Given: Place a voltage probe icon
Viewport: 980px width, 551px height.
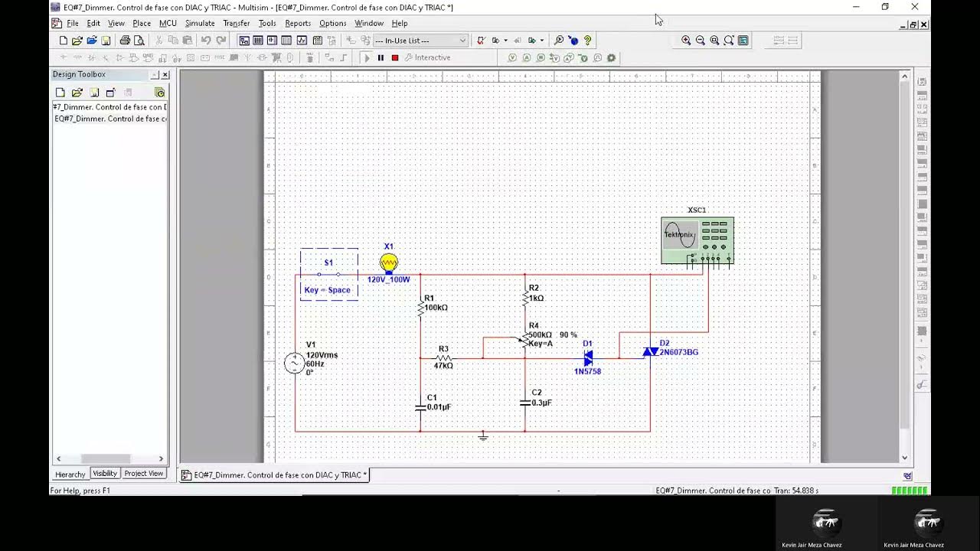Looking at the screenshot, I should click(x=513, y=58).
